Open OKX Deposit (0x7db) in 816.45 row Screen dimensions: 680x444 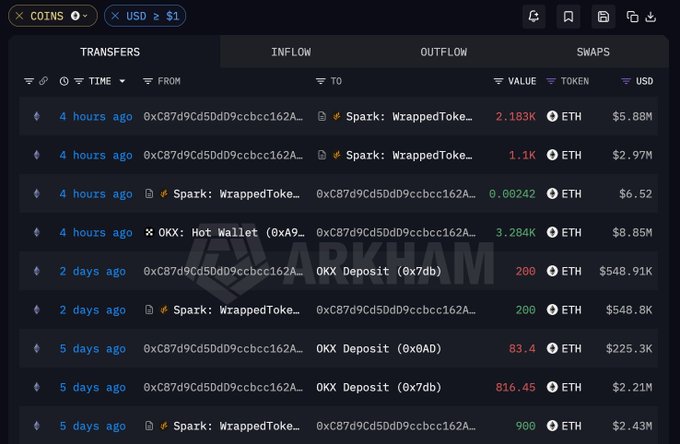click(379, 387)
